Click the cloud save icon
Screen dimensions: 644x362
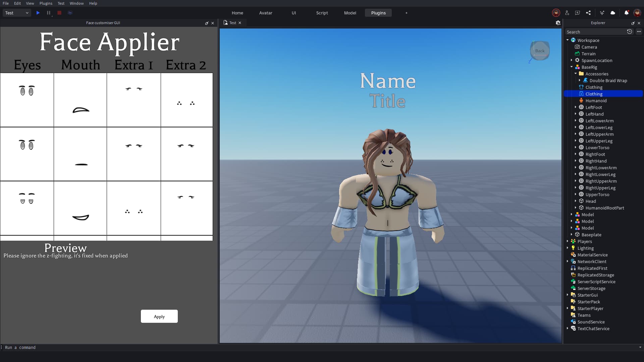(x=613, y=13)
